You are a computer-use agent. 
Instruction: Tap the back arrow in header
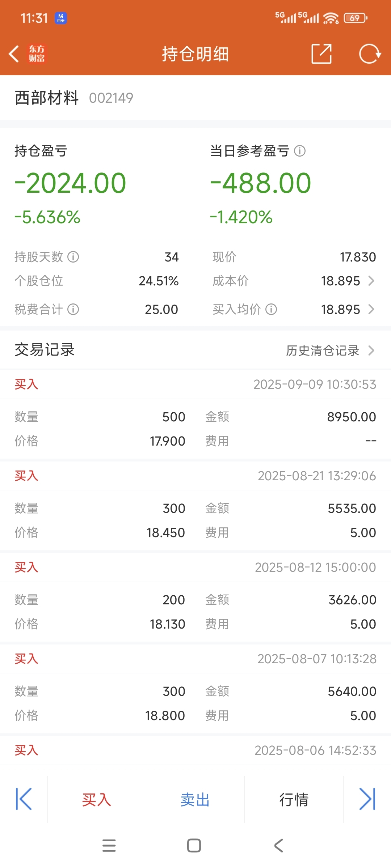14,54
